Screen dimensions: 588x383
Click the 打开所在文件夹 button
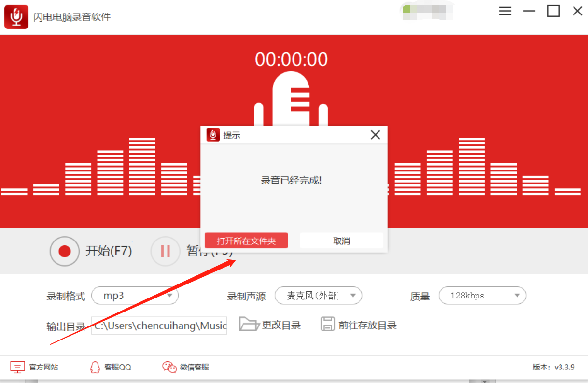pyautogui.click(x=246, y=241)
